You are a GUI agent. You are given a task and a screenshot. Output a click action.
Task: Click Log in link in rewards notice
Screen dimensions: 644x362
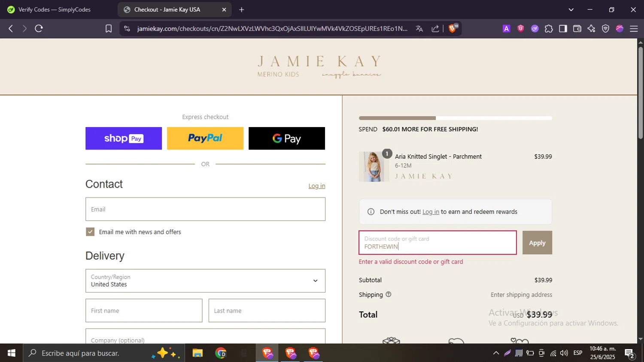tap(431, 212)
